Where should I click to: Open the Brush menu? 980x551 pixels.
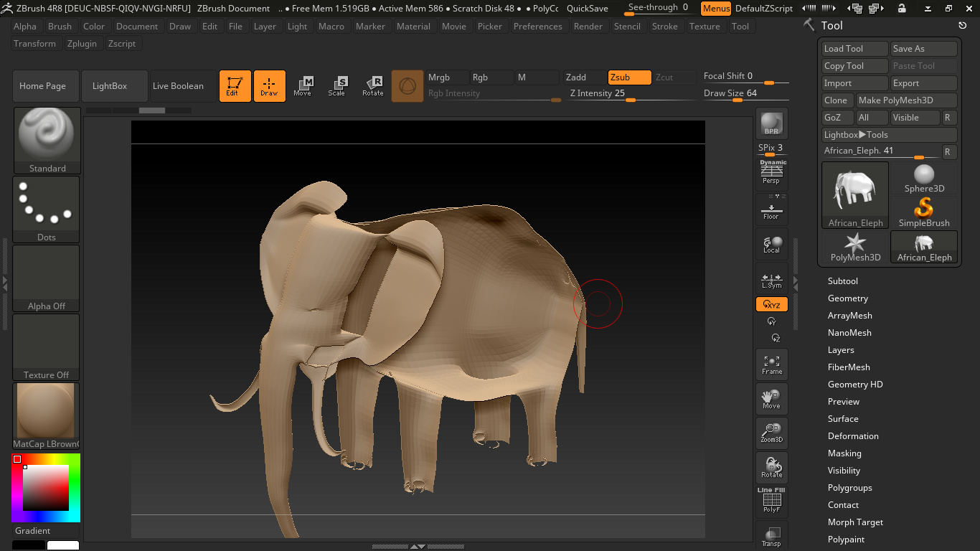click(60, 27)
